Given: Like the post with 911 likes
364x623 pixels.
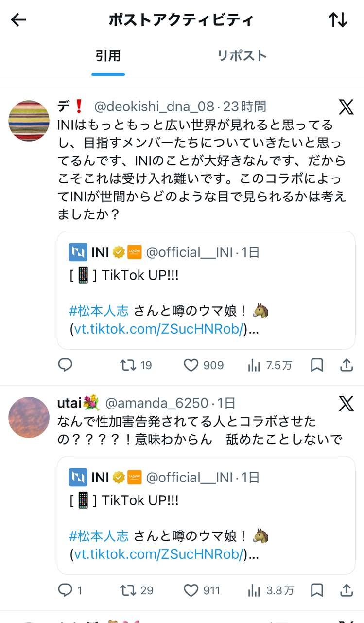Looking at the screenshot, I should click(191, 590).
